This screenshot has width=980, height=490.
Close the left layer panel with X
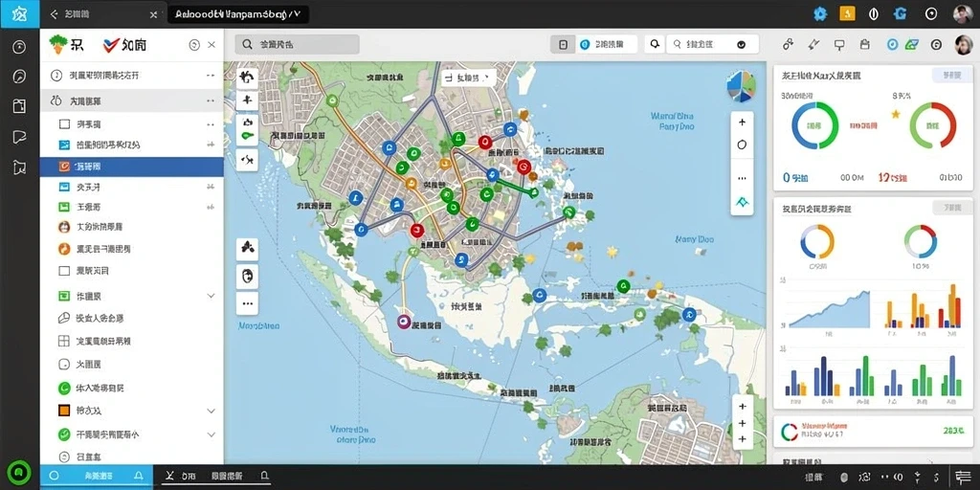[x=212, y=45]
